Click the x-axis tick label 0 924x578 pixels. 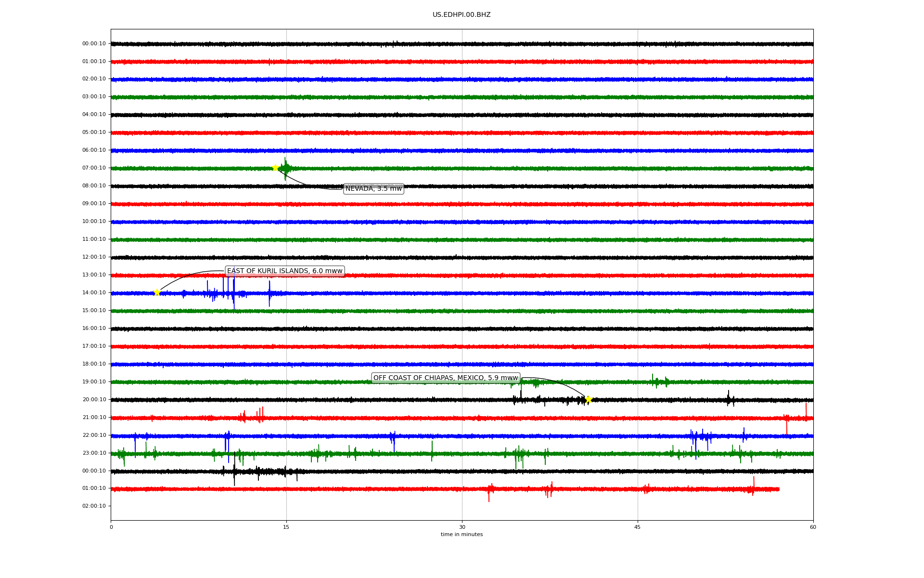[x=111, y=527]
